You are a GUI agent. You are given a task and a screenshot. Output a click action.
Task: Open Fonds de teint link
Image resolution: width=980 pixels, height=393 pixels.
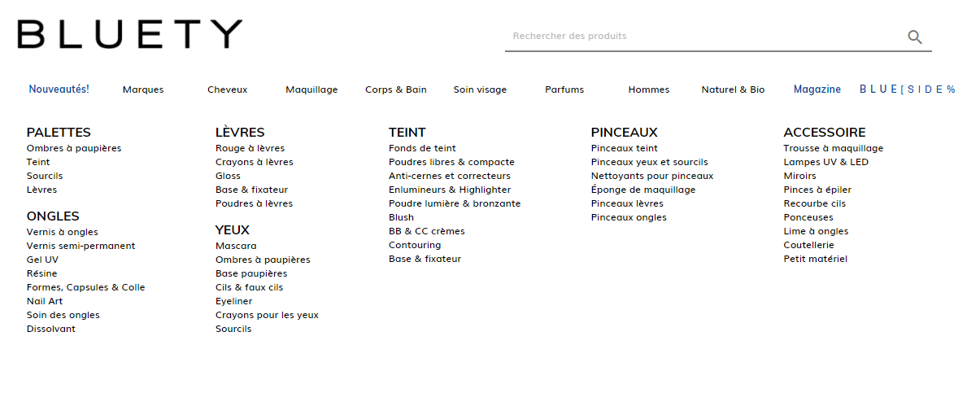click(422, 148)
